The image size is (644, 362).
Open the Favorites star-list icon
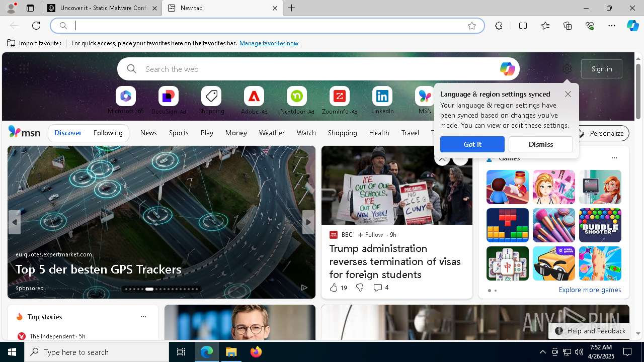pyautogui.click(x=545, y=26)
